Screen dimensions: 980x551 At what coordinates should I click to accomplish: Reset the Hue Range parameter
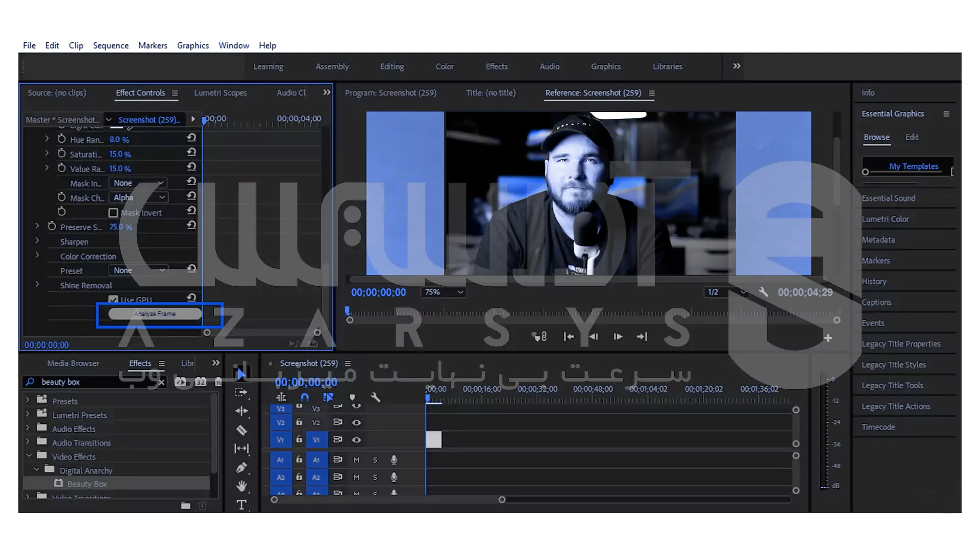click(191, 138)
